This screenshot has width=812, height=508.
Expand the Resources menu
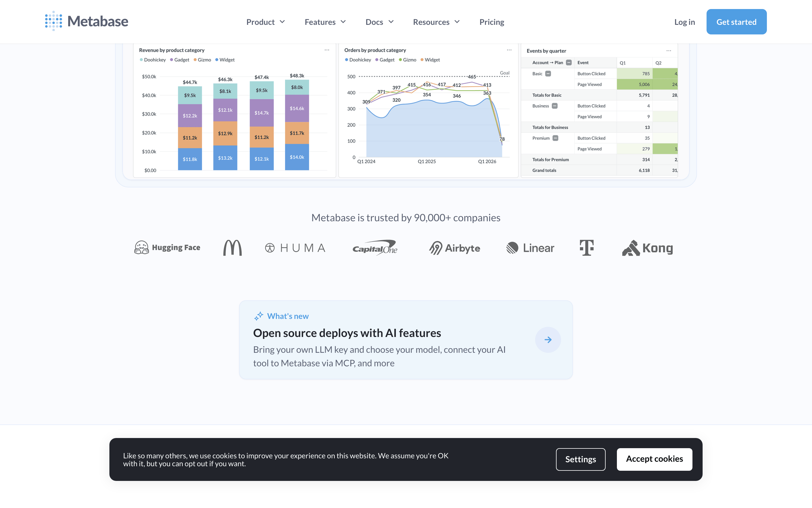tap(436, 22)
